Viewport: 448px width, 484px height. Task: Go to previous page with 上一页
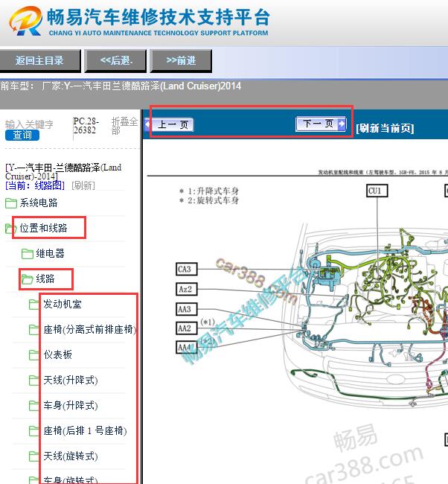tap(173, 124)
